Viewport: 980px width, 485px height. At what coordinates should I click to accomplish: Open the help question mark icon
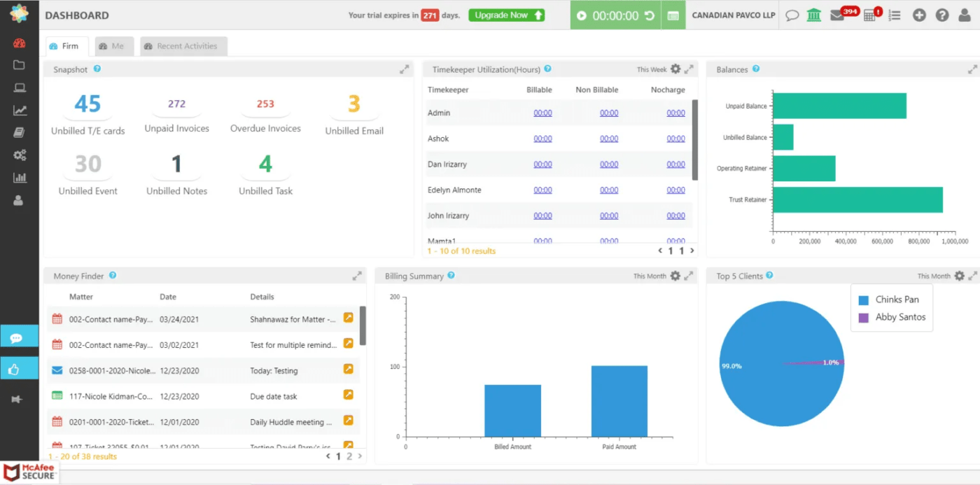[942, 15]
